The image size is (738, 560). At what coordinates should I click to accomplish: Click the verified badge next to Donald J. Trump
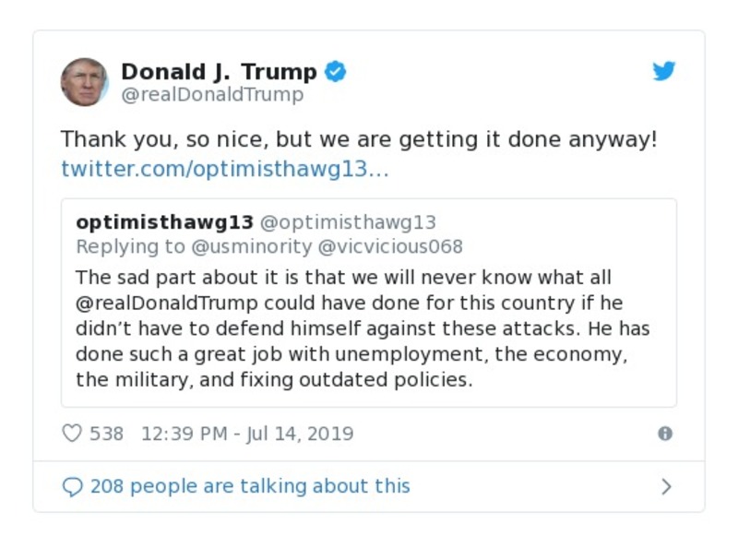click(336, 70)
